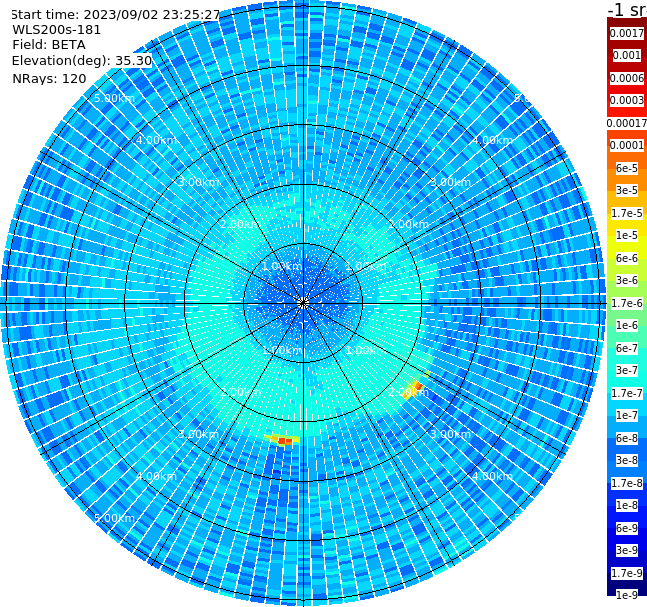The height and width of the screenshot is (607, 647).
Task: Select the 1e-7 colorbar tick label
Action: tap(626, 415)
